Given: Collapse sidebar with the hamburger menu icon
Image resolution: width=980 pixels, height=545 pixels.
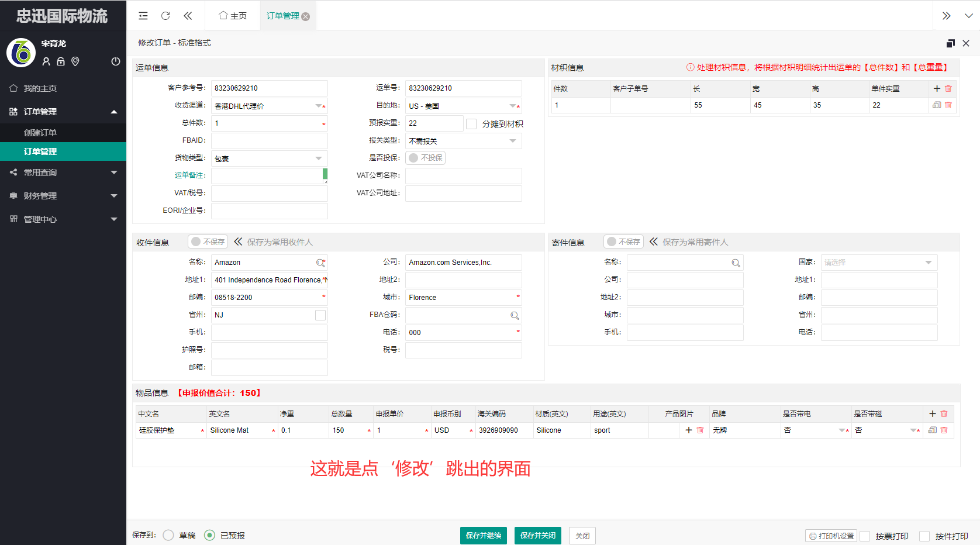Looking at the screenshot, I should (x=143, y=16).
